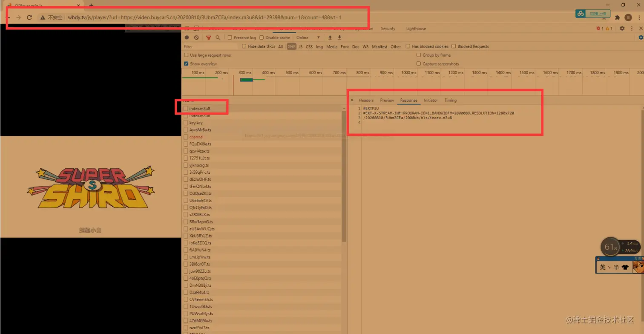Start recording network log with the record button

[x=187, y=37]
